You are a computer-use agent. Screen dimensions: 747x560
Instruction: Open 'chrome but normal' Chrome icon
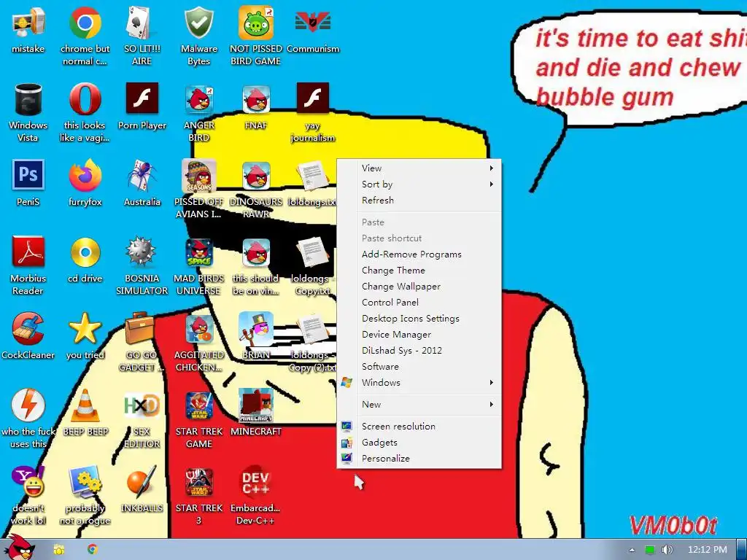(x=85, y=36)
